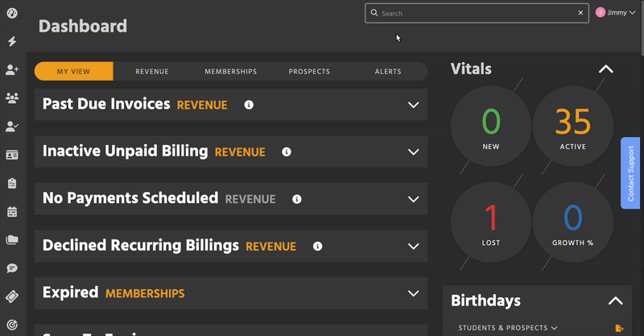The width and height of the screenshot is (644, 336).
Task: Click the page vertical scrollbar
Action: click(642, 27)
